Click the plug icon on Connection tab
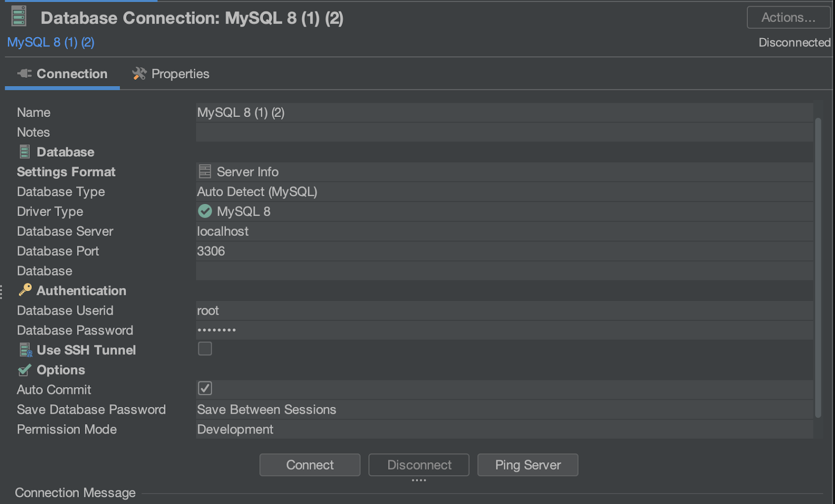Image resolution: width=835 pixels, height=504 pixels. [x=25, y=74]
